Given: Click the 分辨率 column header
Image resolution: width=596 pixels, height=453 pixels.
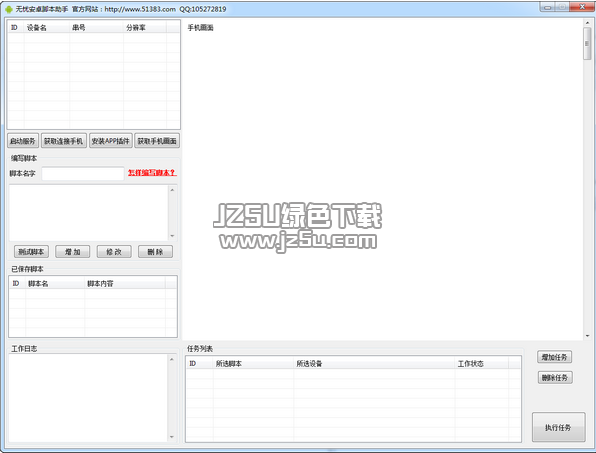Looking at the screenshot, I should (x=145, y=27).
